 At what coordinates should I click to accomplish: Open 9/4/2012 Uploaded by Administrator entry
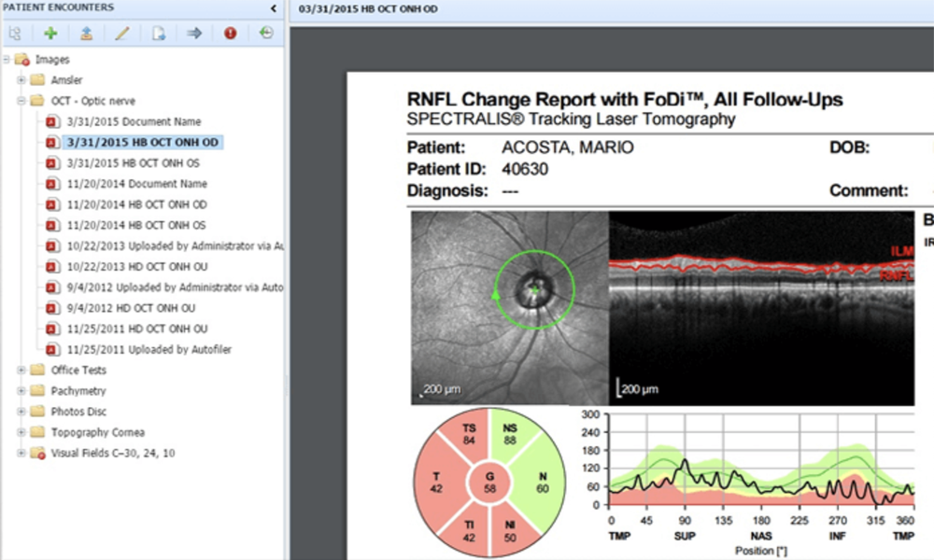[176, 287]
